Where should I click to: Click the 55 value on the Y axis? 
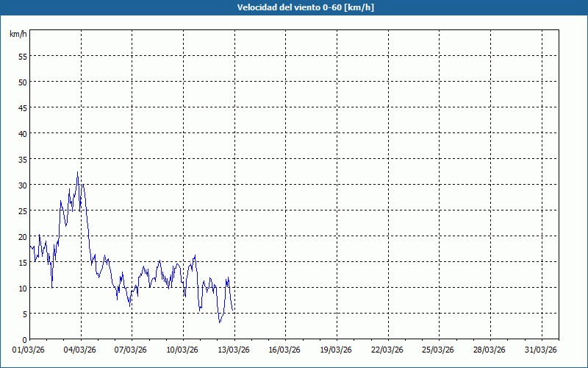pyautogui.click(x=22, y=56)
